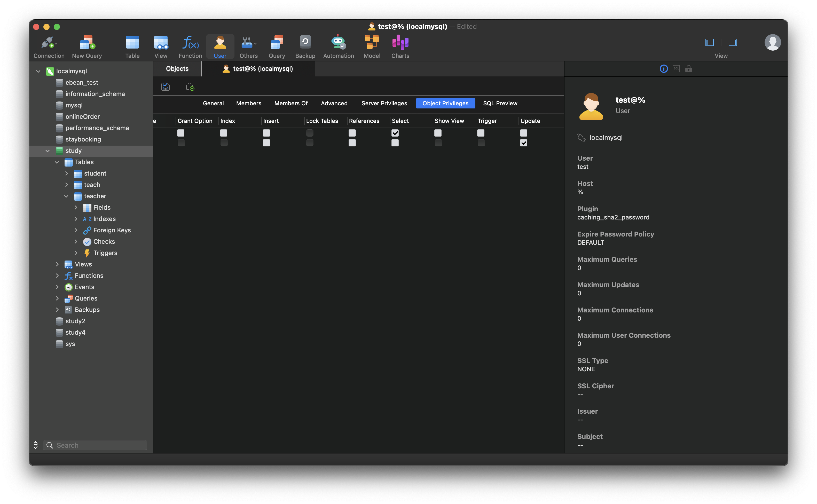This screenshot has width=817, height=504.
Task: Toggle the Select privilege checkbox
Action: tap(395, 132)
